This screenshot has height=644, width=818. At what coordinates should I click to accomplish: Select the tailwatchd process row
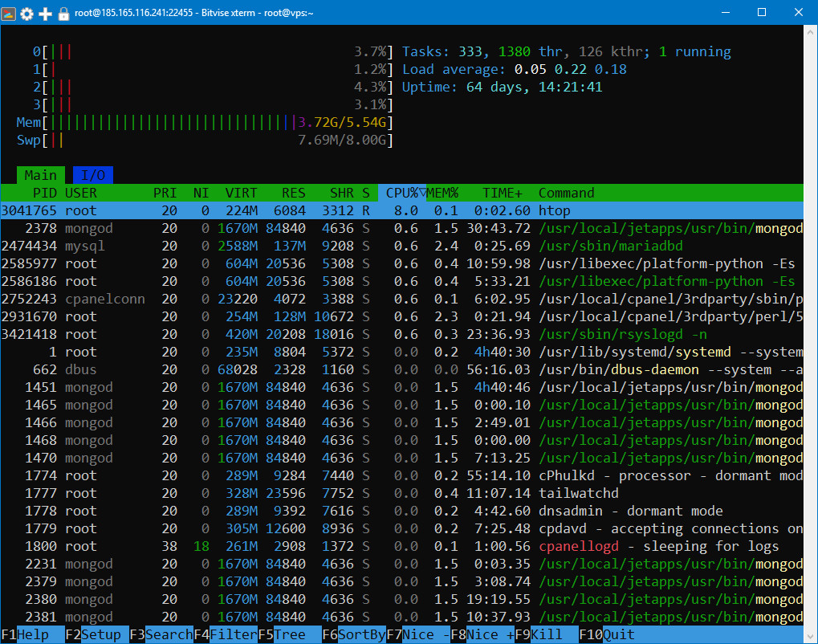tap(401, 493)
